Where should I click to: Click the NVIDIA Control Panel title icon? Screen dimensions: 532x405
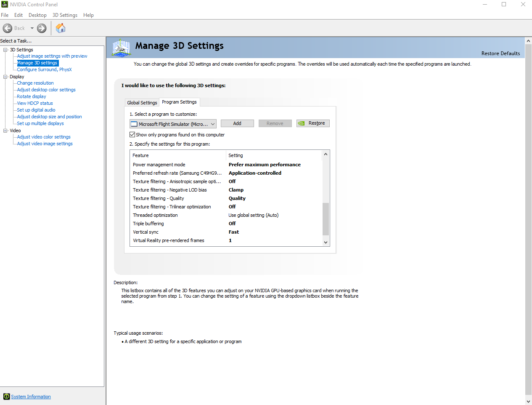pos(5,4)
